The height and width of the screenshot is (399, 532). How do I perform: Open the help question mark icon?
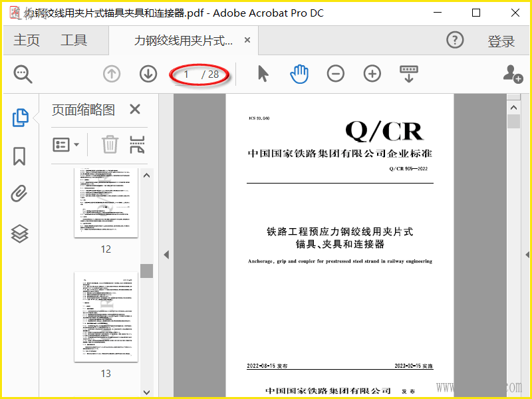455,40
